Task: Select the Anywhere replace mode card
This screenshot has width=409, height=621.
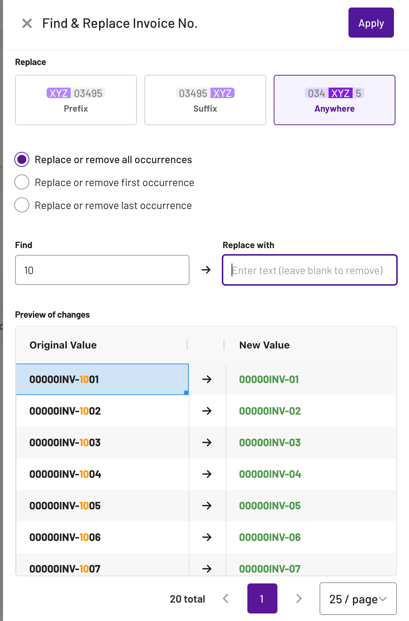Action: pos(335,100)
